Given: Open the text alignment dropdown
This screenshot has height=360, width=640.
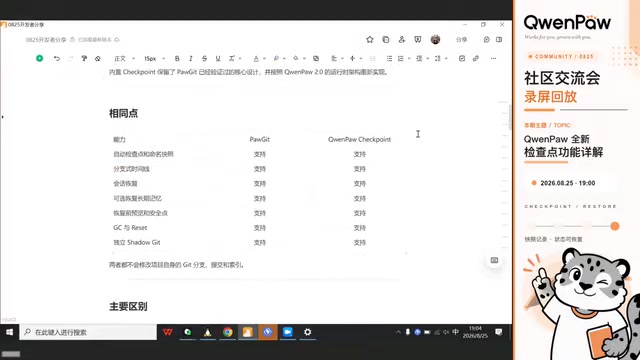Looking at the screenshot, I should click(x=337, y=58).
